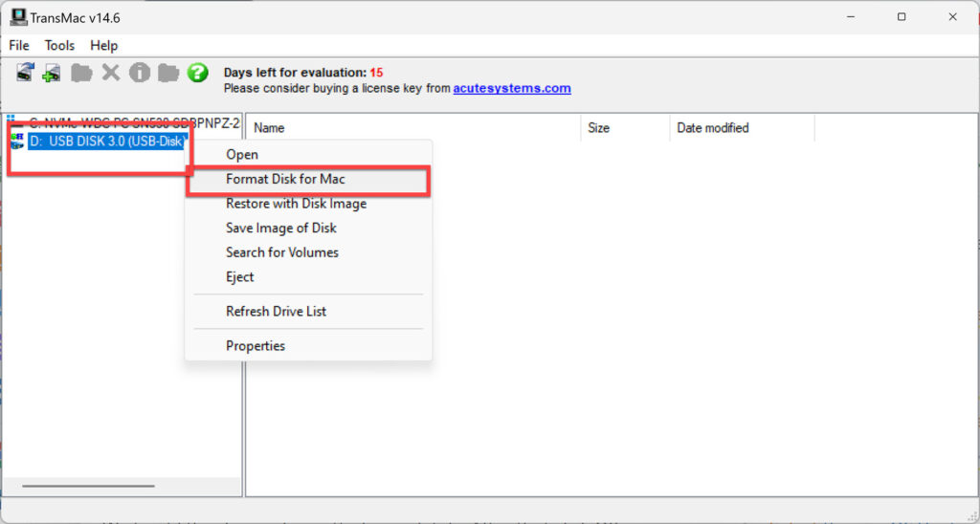Choose Open from the context menu
This screenshot has height=524, width=980.
[x=309, y=154]
